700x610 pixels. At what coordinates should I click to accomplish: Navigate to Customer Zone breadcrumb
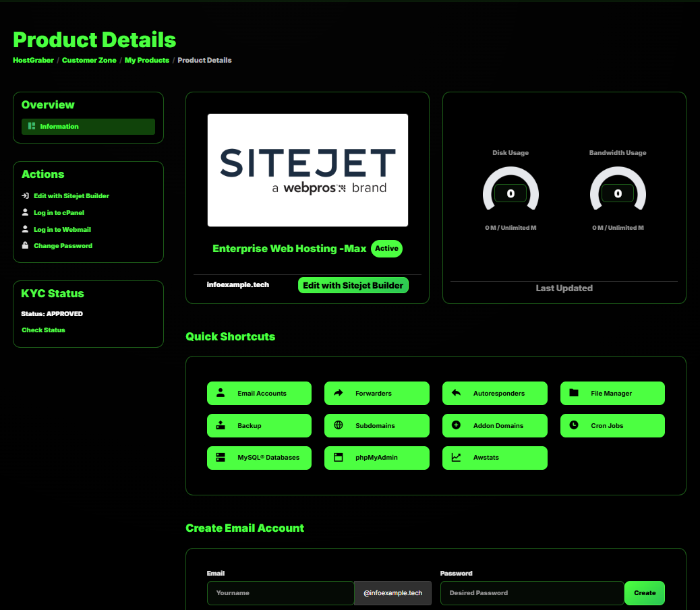click(x=89, y=60)
